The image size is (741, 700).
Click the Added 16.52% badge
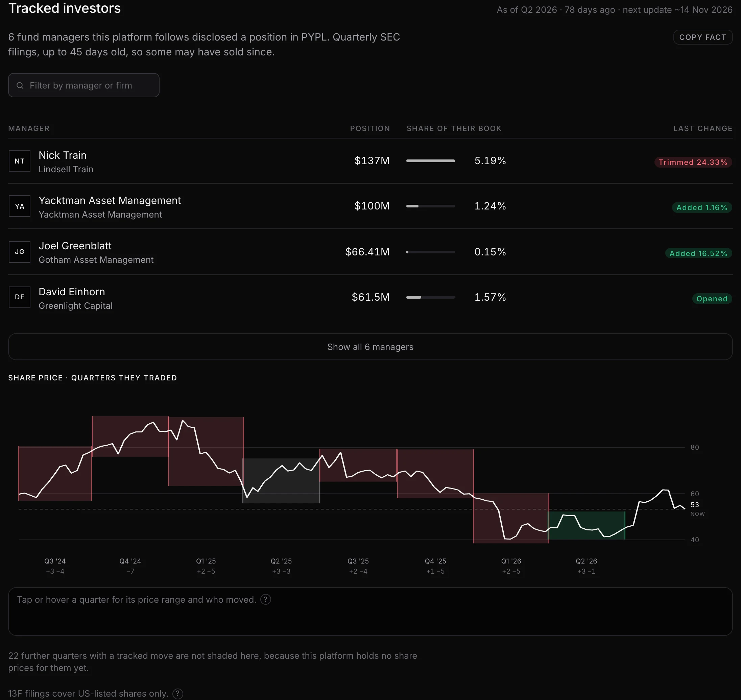click(x=698, y=253)
